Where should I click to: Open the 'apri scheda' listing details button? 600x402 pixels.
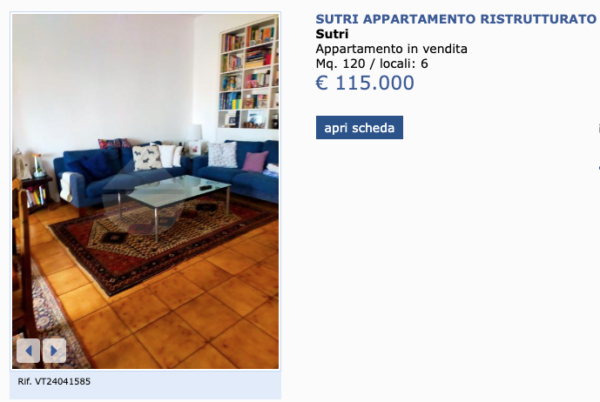pyautogui.click(x=359, y=127)
